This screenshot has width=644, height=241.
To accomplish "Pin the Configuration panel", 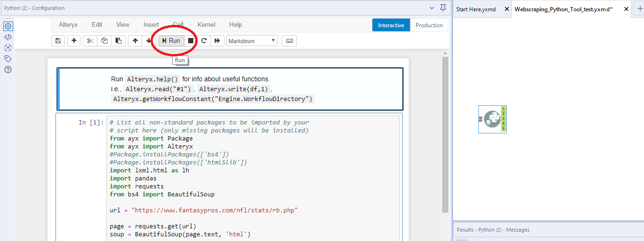I will click(443, 8).
